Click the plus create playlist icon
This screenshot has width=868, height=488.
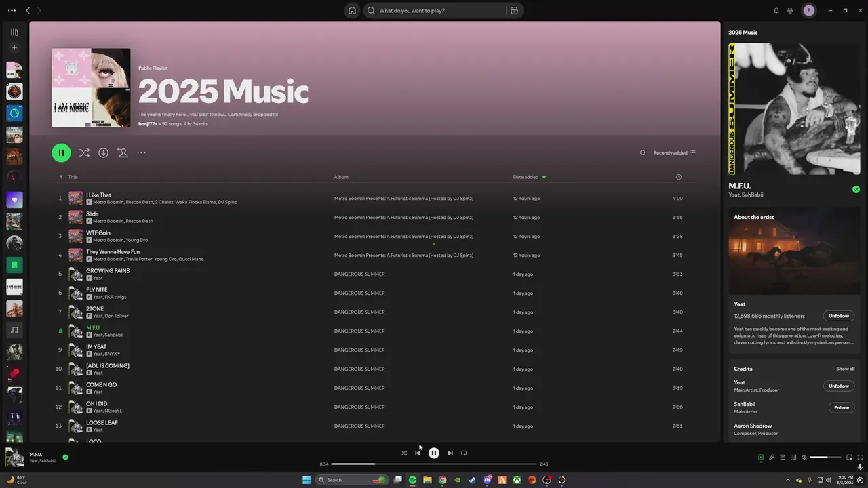pos(14,48)
